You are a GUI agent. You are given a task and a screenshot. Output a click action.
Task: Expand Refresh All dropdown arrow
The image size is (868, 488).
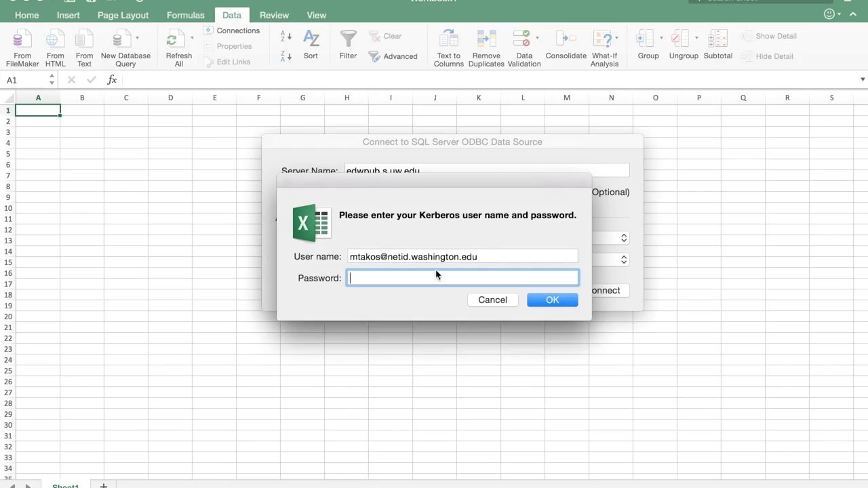(x=192, y=38)
